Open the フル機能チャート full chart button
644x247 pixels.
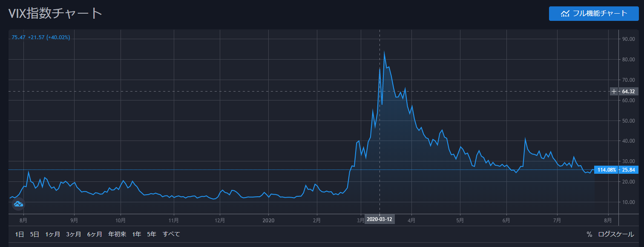click(594, 13)
